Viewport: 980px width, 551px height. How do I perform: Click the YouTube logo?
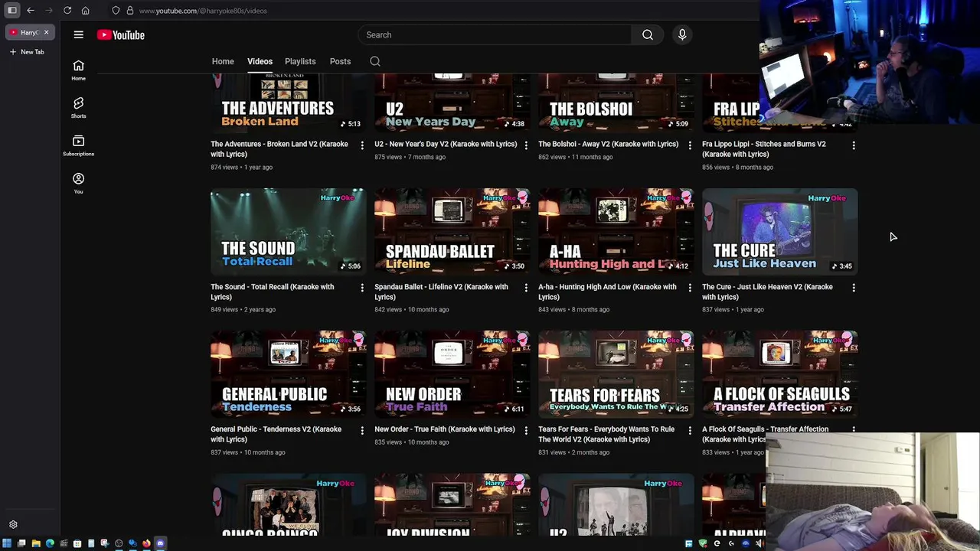121,34
